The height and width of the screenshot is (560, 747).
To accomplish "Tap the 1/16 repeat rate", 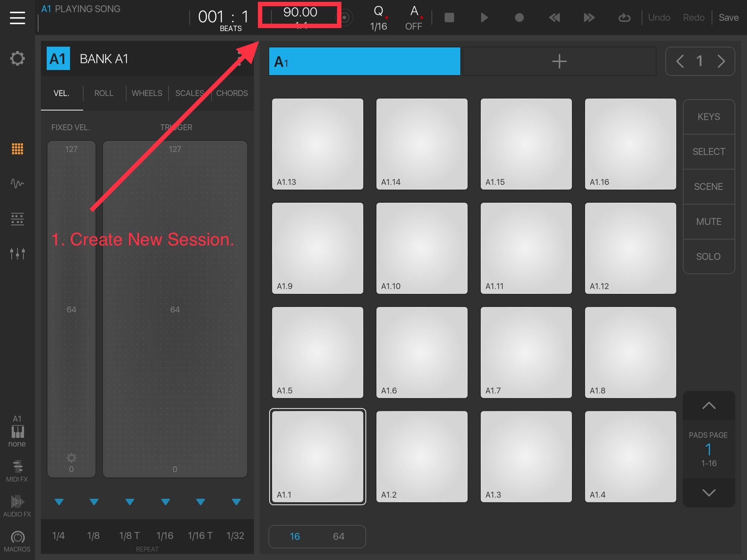I will point(165,536).
